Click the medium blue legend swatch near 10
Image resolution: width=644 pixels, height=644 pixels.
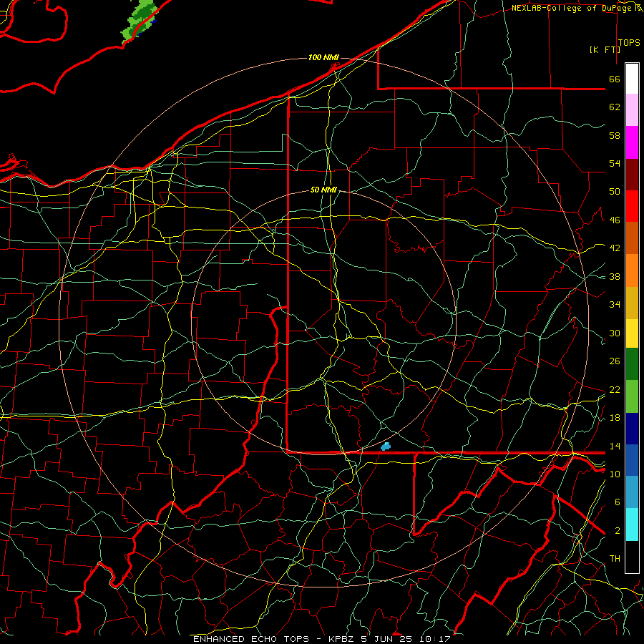pyautogui.click(x=632, y=460)
